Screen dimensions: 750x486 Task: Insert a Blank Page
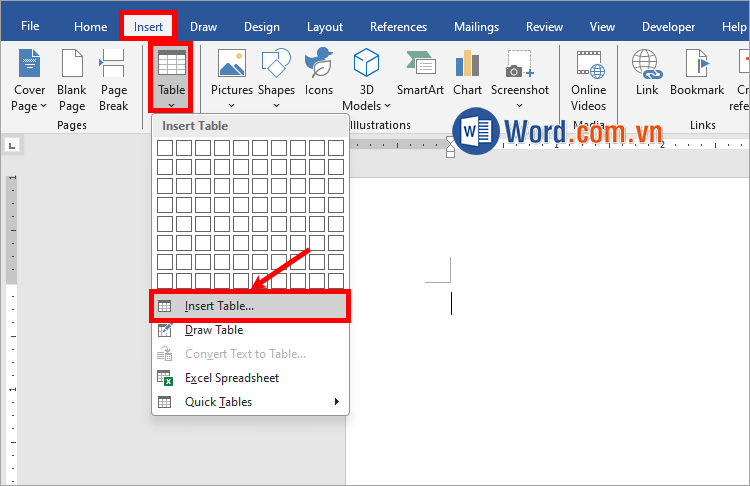click(x=72, y=80)
